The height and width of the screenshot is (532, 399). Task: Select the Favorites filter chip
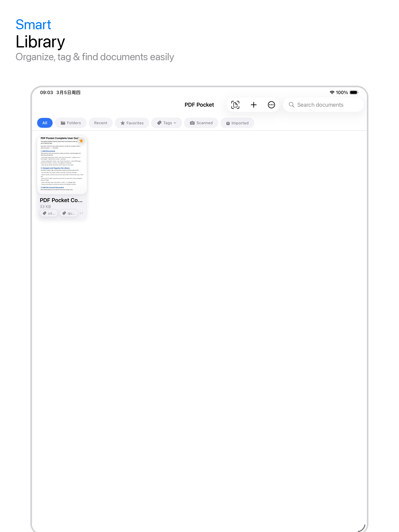132,123
